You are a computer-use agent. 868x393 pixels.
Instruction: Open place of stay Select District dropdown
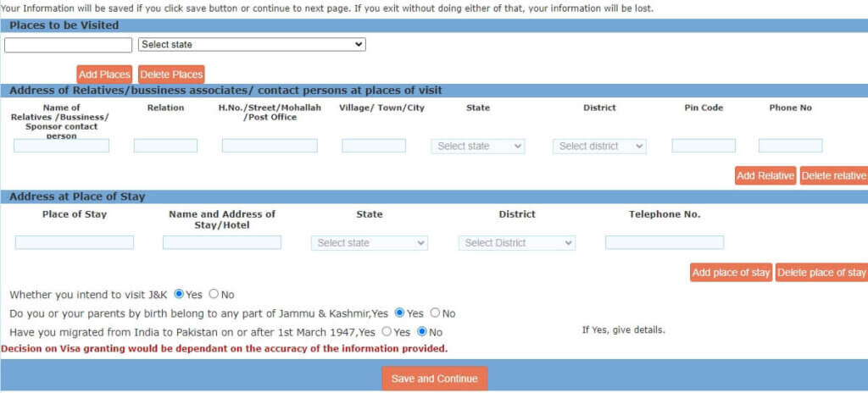517,243
